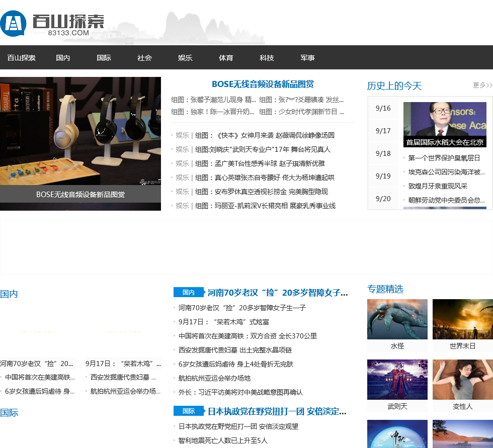
Task: Open 中国将首次在美建高铁：双方合资 article
Action: (248, 336)
